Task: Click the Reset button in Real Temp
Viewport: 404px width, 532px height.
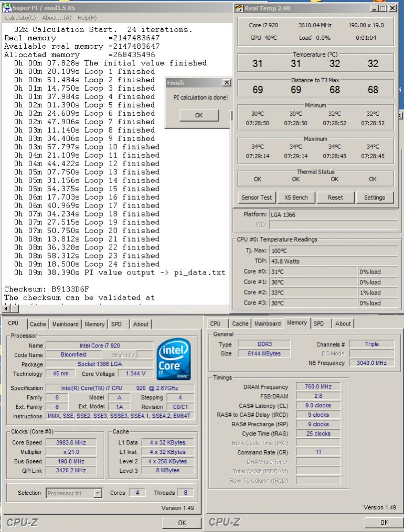Action: point(335,198)
